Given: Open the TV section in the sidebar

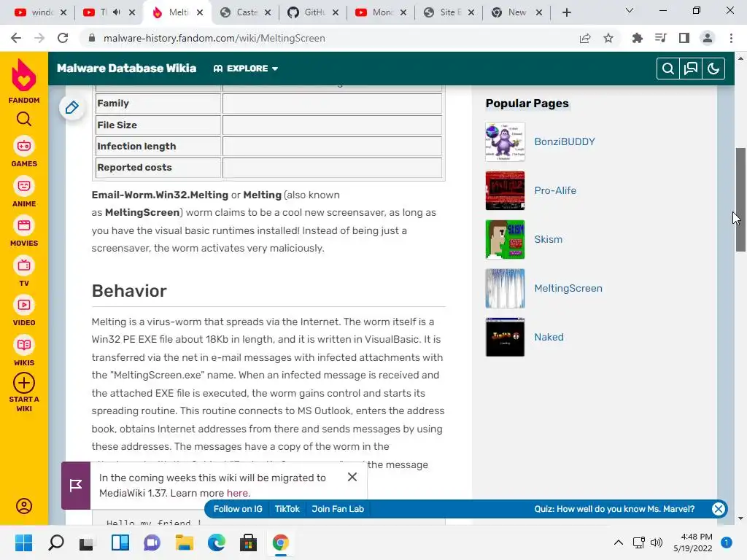Looking at the screenshot, I should tap(24, 271).
